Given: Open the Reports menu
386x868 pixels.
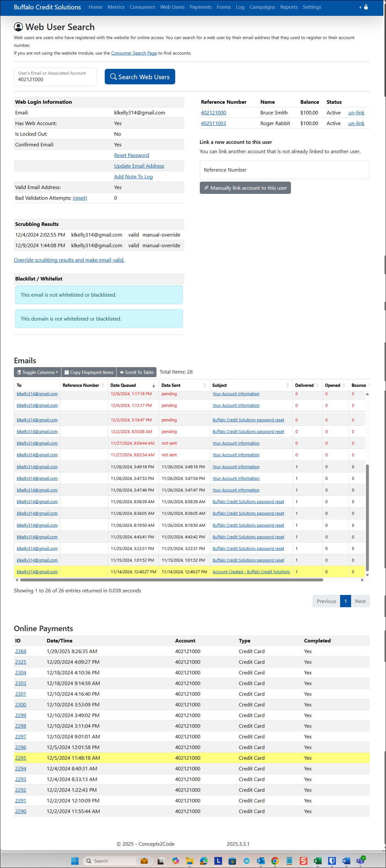Looking at the screenshot, I should point(289,7).
